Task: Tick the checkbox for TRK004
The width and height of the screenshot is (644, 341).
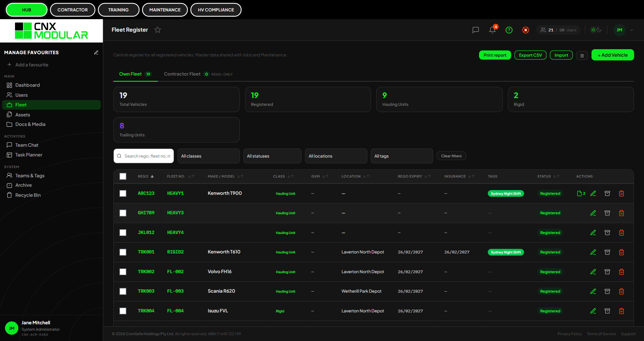Action: pyautogui.click(x=123, y=311)
